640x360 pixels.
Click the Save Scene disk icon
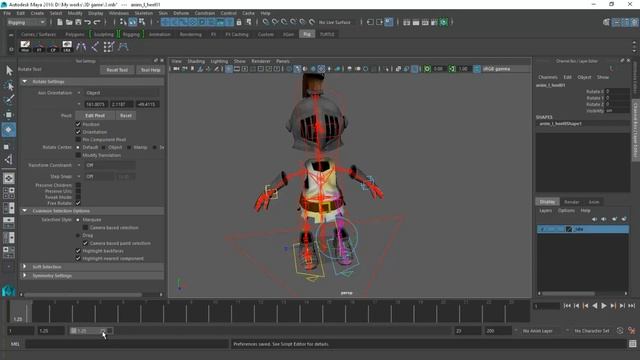tap(78, 22)
